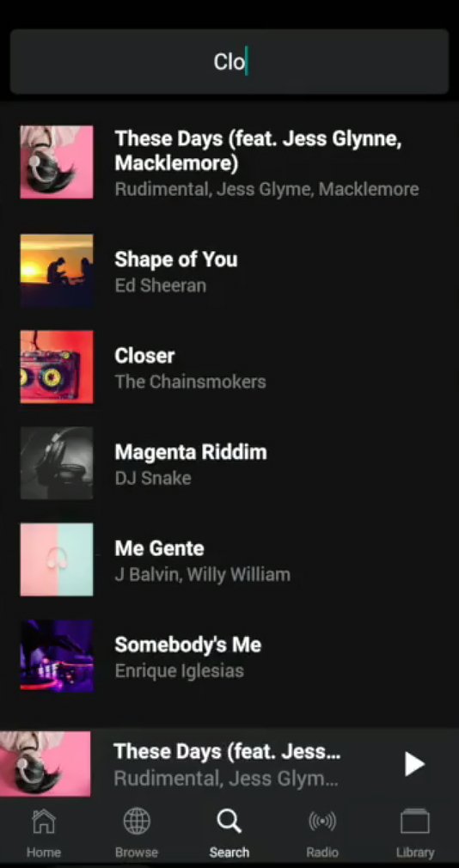Open the Me Gente pastel cover thumbnail
459x868 pixels.
point(57,559)
